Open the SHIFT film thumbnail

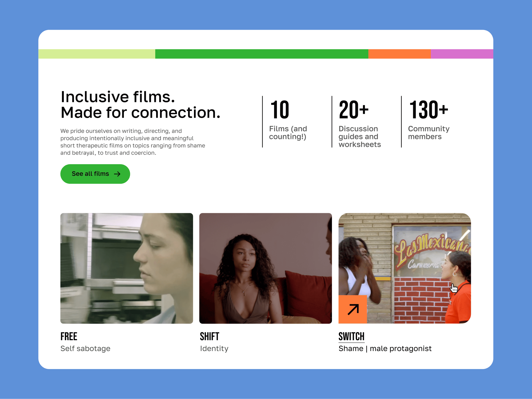coord(265,268)
